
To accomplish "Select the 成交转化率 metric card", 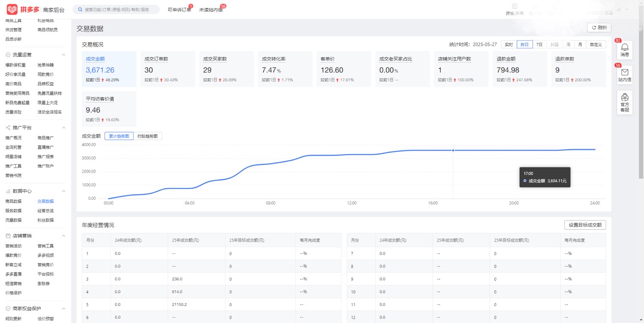I will [285, 69].
